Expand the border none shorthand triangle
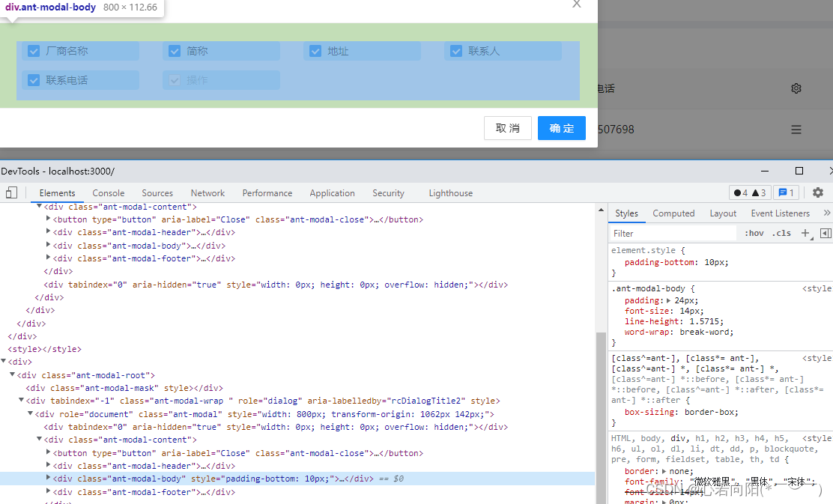833x504 pixels. click(x=664, y=471)
